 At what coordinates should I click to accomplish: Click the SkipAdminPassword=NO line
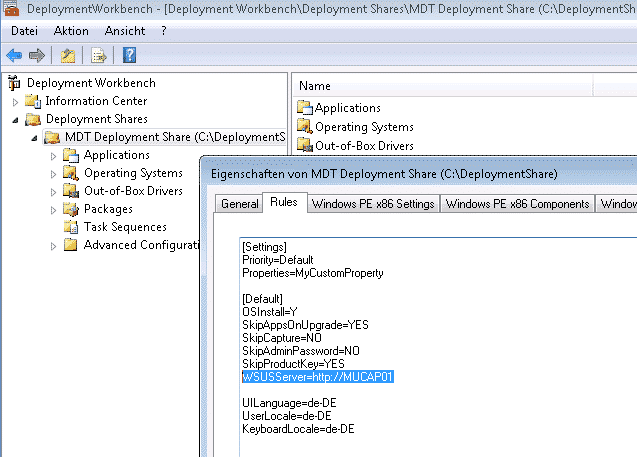point(301,351)
